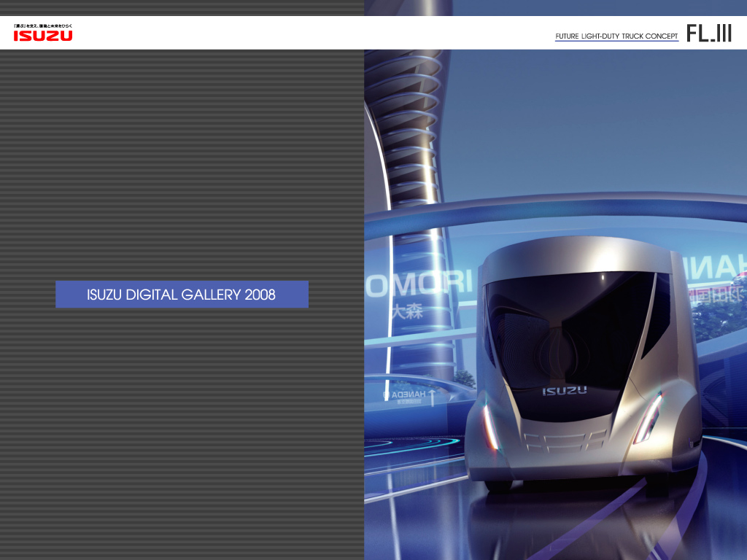Click the Japanese slogan above the ISUZU logo
Image resolution: width=747 pixels, height=560 pixels.
click(x=43, y=26)
